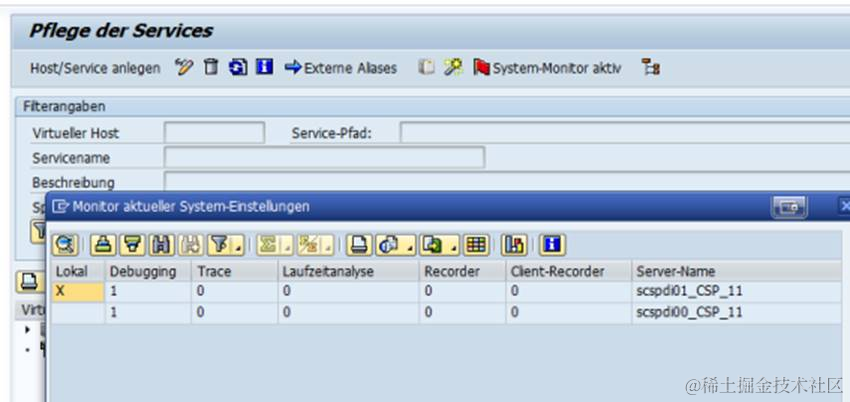This screenshot has height=402, width=850.
Task: Click the button in monitor dialog title bar
Action: click(x=789, y=206)
